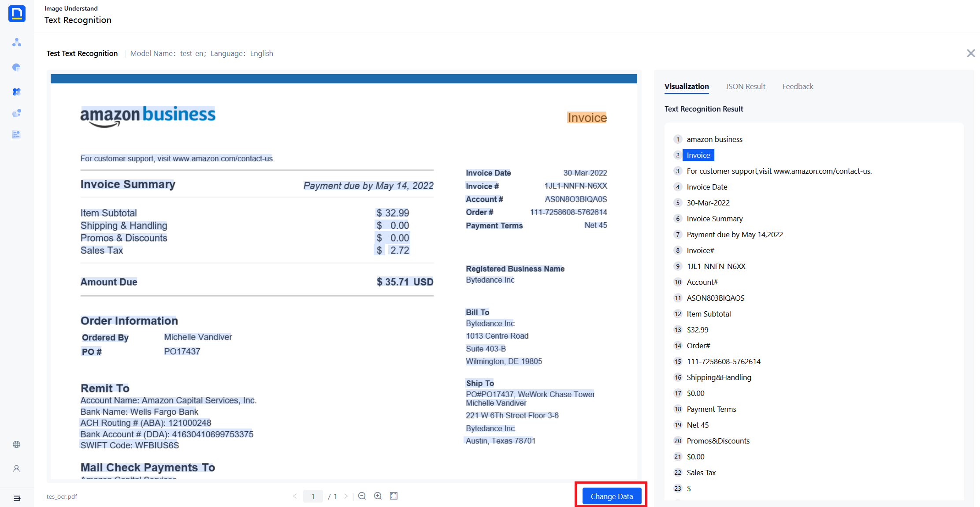Open the pie chart sidebar icon
The width and height of the screenshot is (980, 507).
pyautogui.click(x=17, y=67)
